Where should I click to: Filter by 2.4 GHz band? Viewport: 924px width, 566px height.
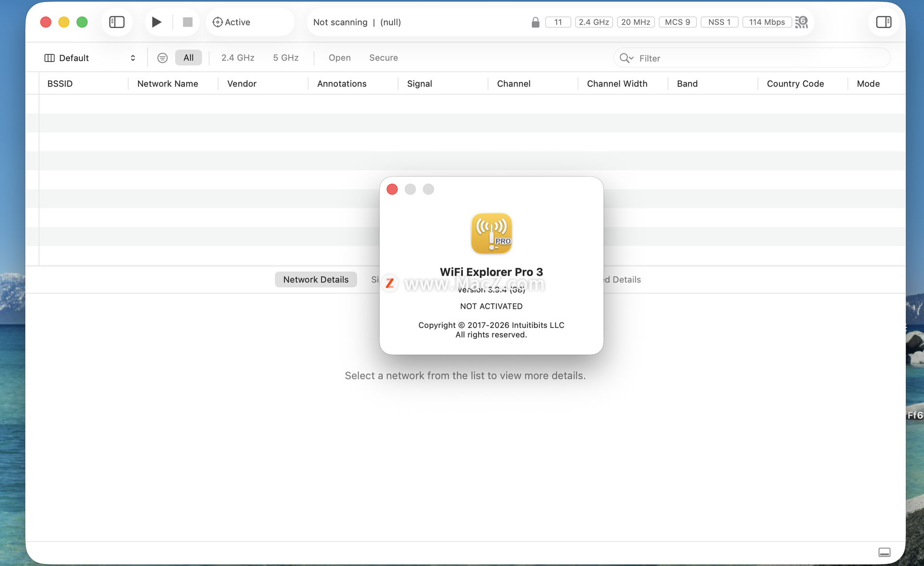point(238,58)
